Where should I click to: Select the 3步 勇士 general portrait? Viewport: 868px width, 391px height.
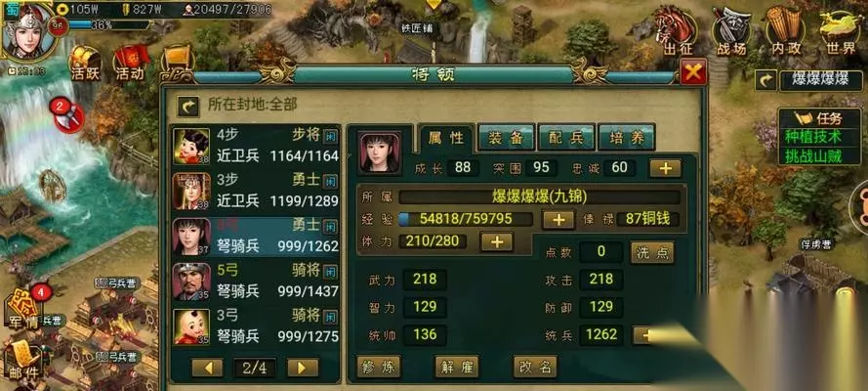point(191,191)
